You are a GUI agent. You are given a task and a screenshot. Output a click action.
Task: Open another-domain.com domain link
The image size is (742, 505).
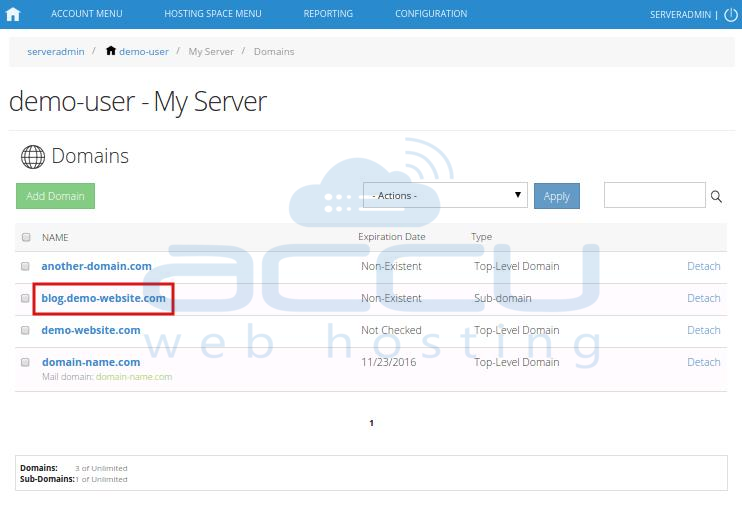point(97,266)
